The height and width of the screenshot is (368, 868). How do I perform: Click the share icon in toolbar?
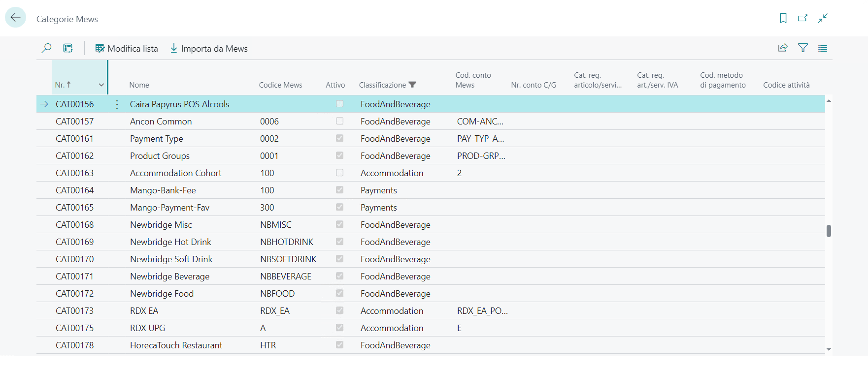(x=783, y=48)
